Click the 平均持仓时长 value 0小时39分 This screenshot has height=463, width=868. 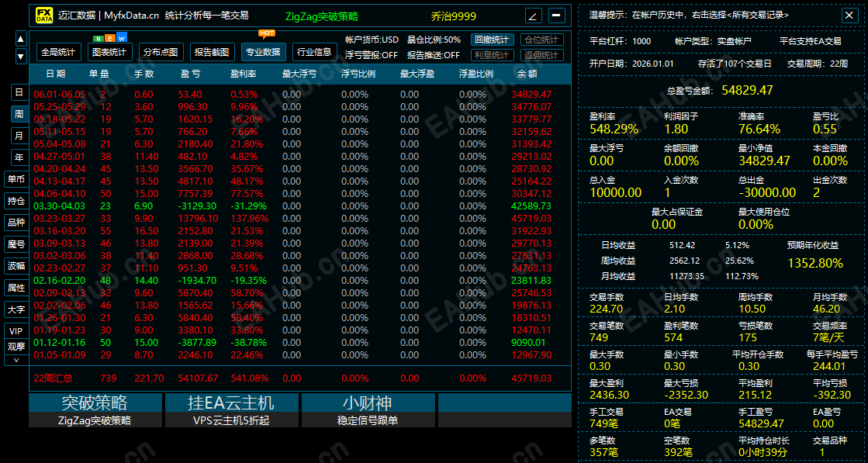point(763,452)
